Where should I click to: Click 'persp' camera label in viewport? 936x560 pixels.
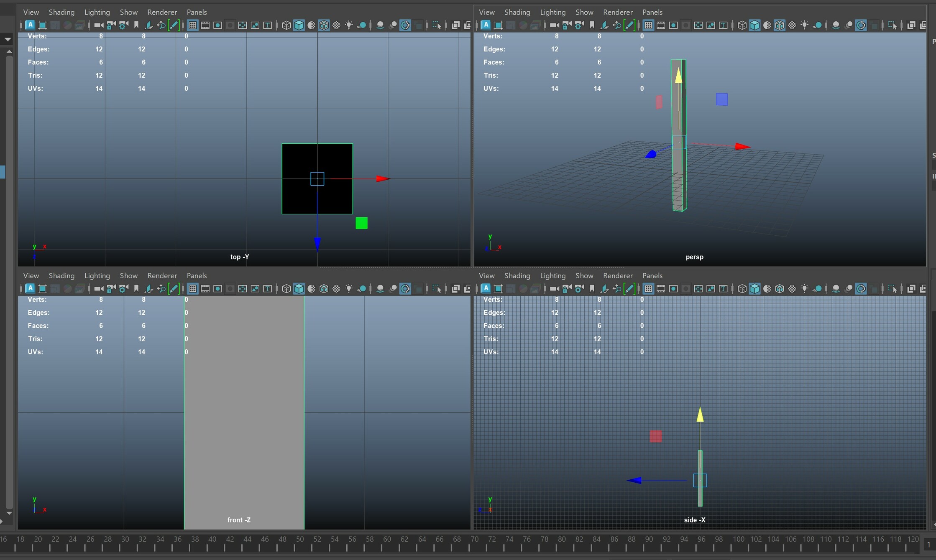click(695, 257)
